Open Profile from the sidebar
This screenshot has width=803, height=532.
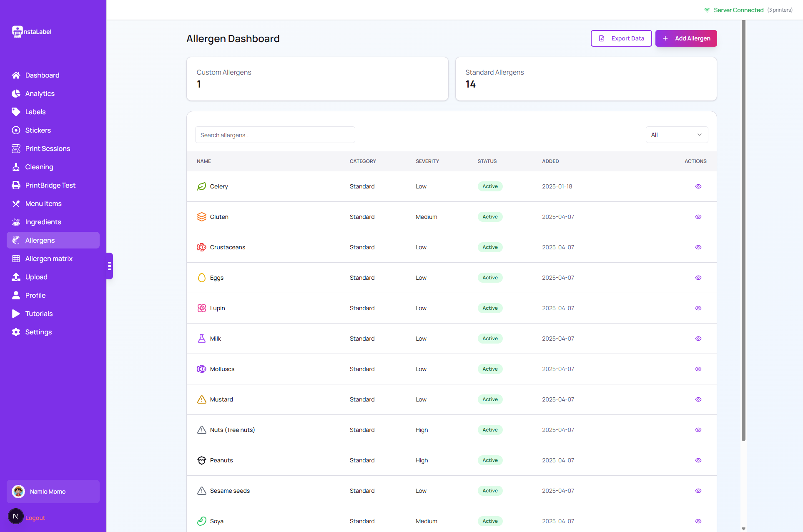pos(53,295)
